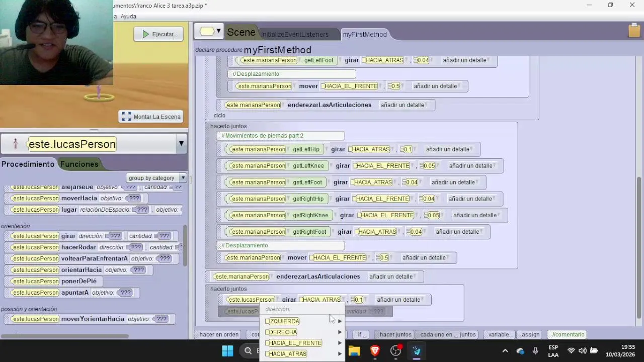Change 0.04 amount on getRightHip statement
Image resolution: width=644 pixels, height=362 pixels.
tap(427, 199)
